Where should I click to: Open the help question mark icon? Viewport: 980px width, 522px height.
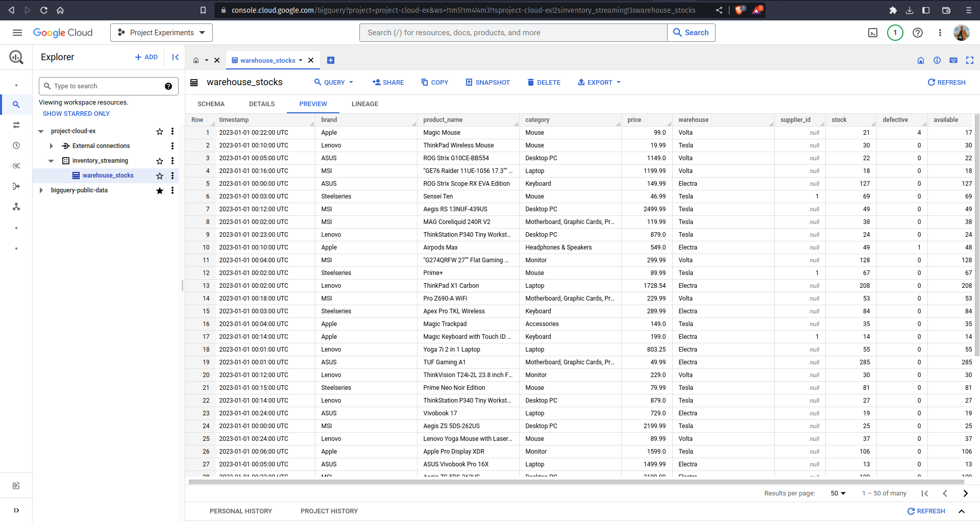point(917,33)
